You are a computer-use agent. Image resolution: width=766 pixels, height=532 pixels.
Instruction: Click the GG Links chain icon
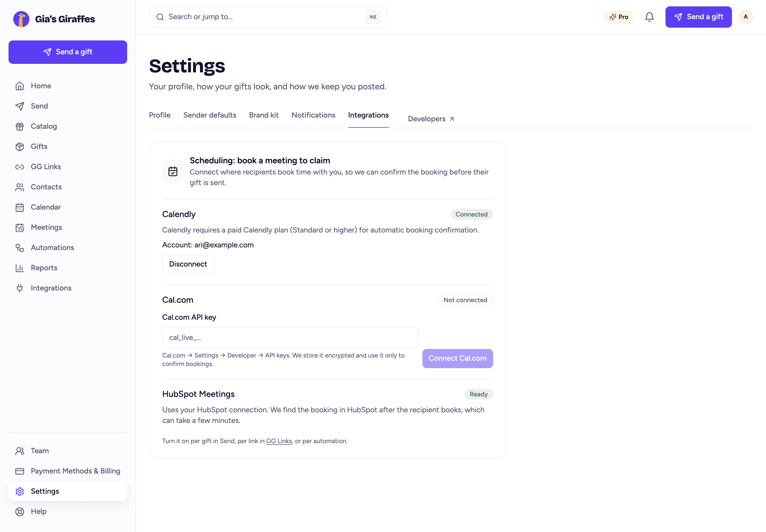click(x=20, y=167)
